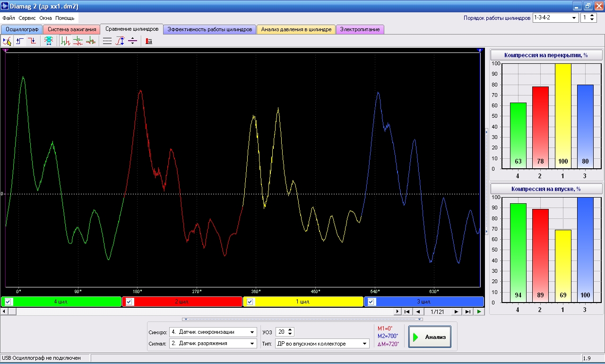Switch to the Система зажигания tab
The width and height of the screenshot is (605, 364).
point(72,29)
